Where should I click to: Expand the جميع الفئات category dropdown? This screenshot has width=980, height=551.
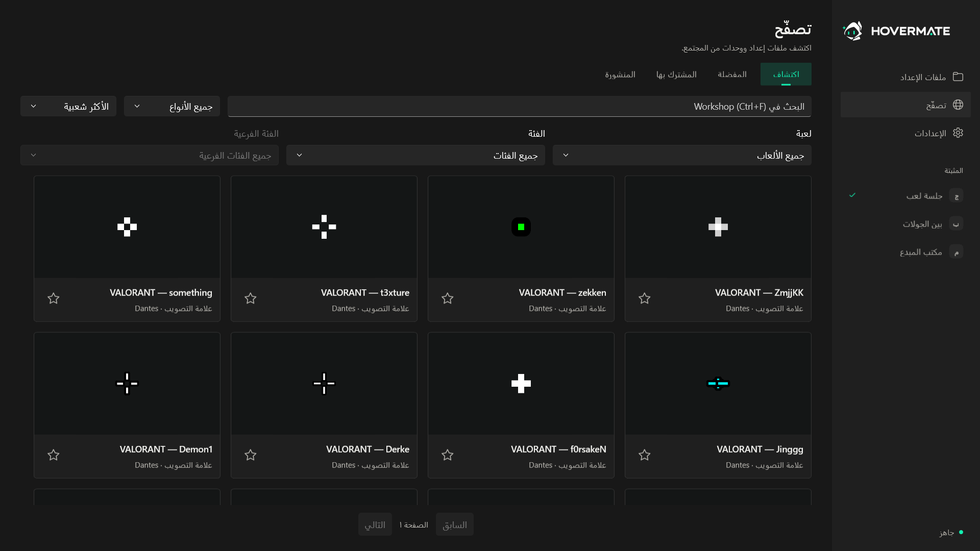[415, 155]
